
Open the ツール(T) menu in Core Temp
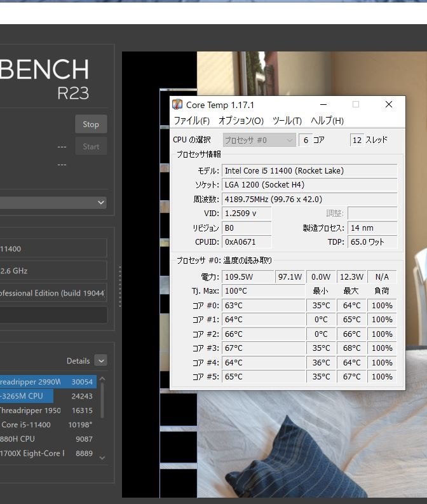tap(287, 121)
